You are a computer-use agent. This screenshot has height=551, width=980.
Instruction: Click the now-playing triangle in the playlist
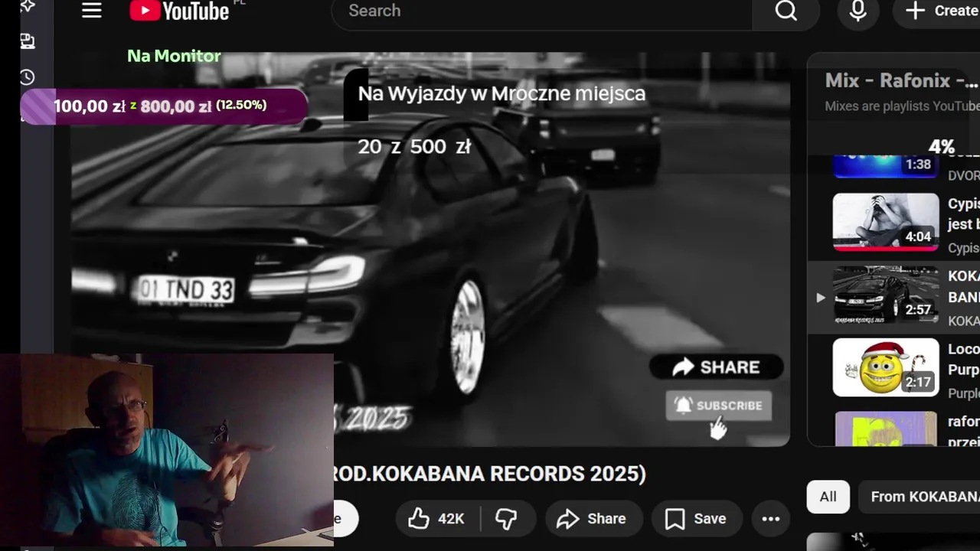(x=820, y=298)
